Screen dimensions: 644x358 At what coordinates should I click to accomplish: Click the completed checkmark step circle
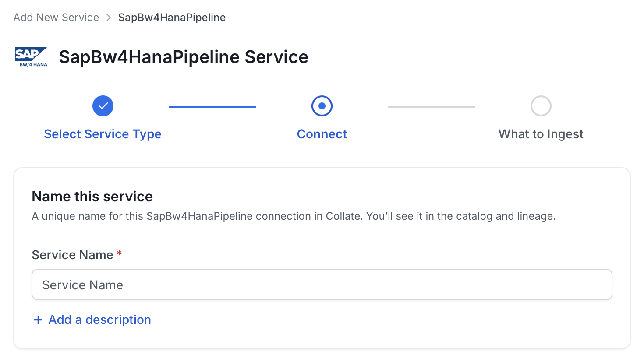tap(103, 106)
